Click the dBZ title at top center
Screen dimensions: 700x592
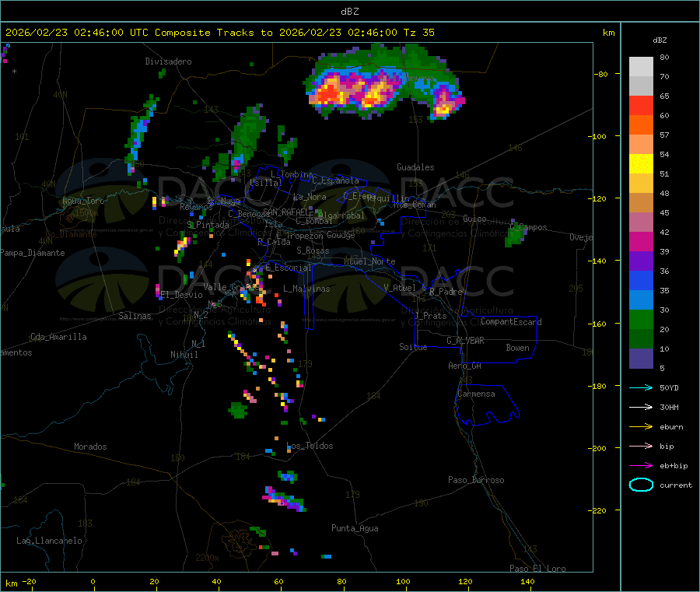click(x=349, y=12)
